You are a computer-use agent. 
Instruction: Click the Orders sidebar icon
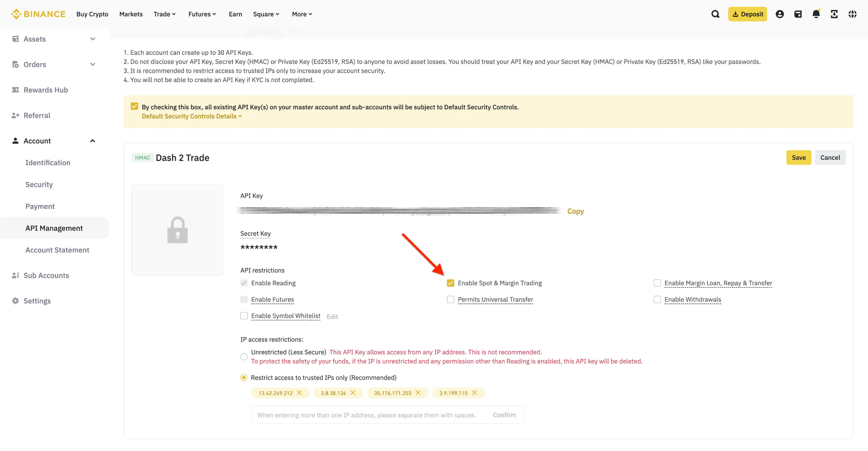[x=16, y=65]
